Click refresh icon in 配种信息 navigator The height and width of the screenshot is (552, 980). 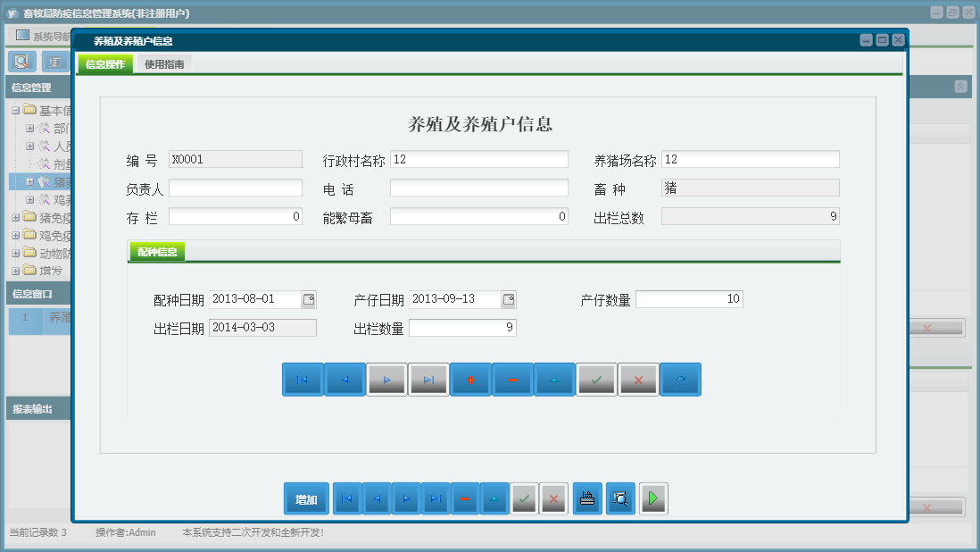[x=680, y=380]
